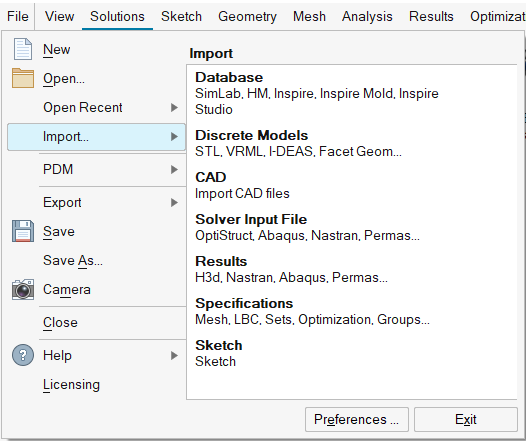
Task: Click the Help question mark icon
Action: [23, 355]
